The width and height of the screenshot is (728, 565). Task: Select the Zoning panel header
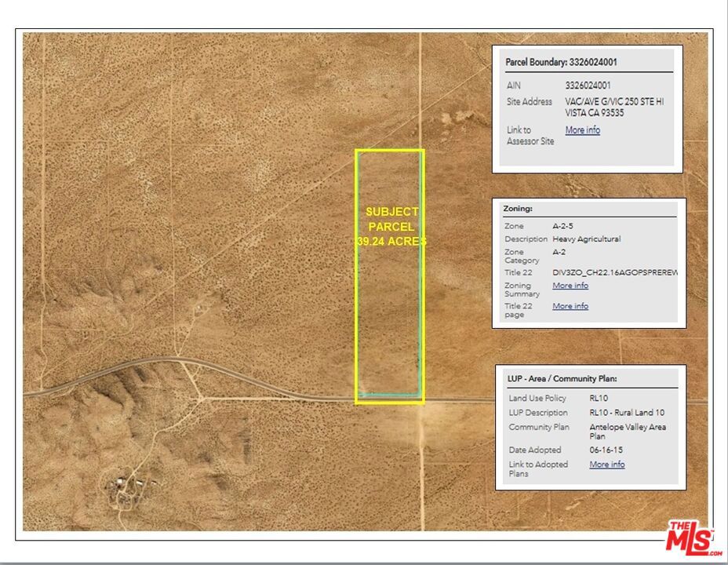(x=519, y=209)
